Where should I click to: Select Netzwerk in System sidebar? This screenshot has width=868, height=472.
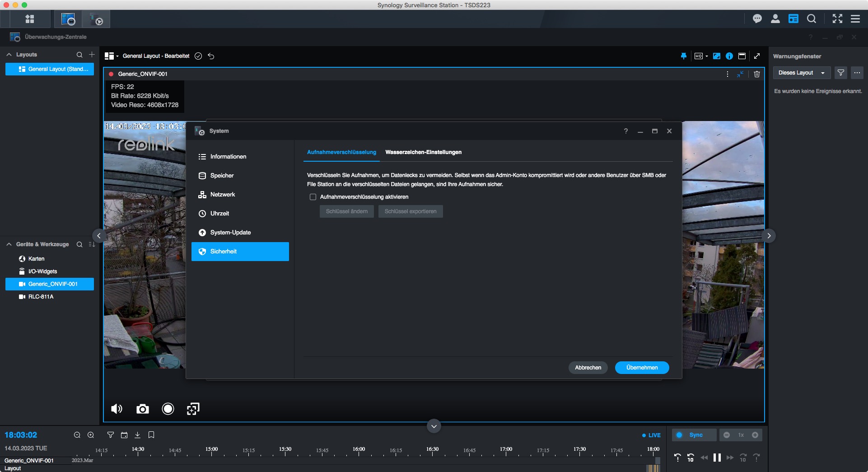point(223,195)
